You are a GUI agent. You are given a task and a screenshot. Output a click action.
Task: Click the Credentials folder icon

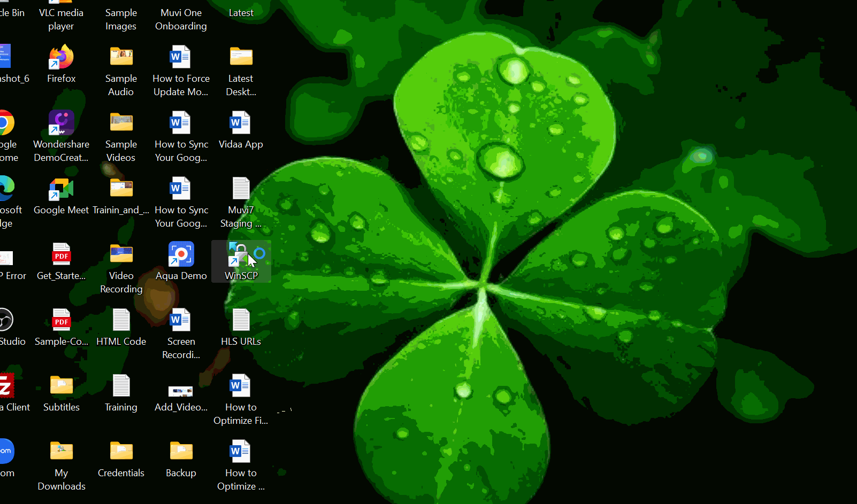click(121, 452)
